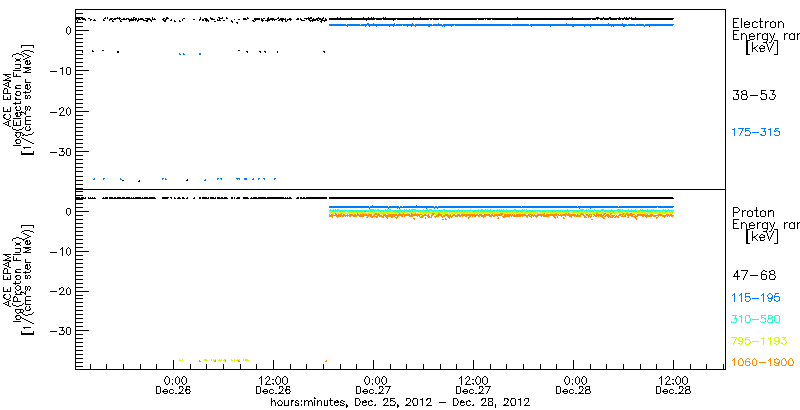
Task: Click the -20 tick label on proton flux axis
Action: pos(60,291)
